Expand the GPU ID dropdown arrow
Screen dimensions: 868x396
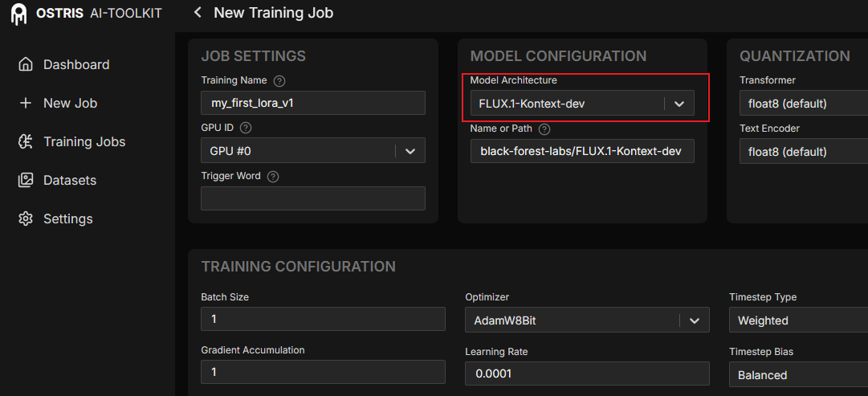tap(410, 151)
